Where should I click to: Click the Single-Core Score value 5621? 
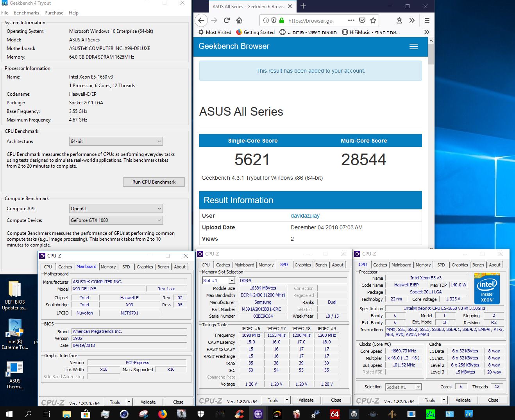tap(252, 159)
